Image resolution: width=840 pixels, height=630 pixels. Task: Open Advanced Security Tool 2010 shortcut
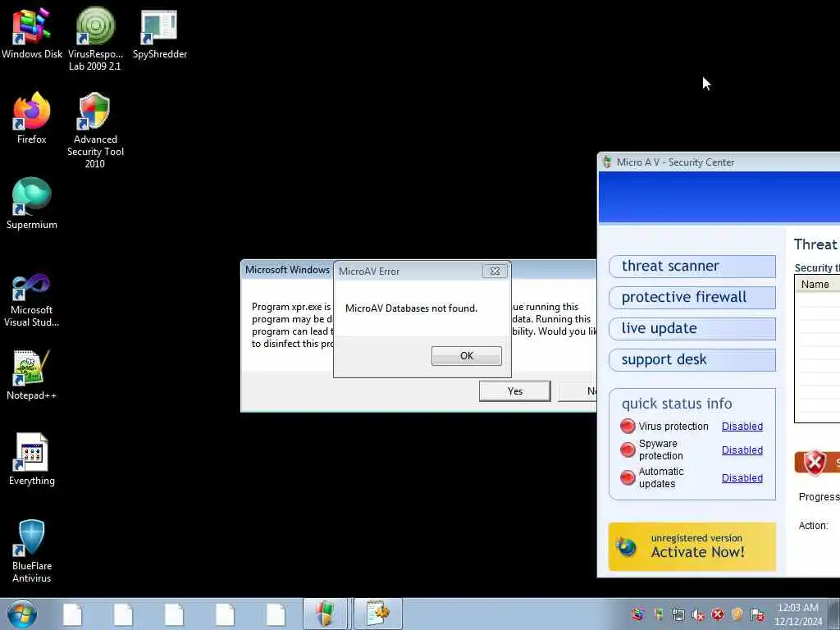tap(95, 130)
